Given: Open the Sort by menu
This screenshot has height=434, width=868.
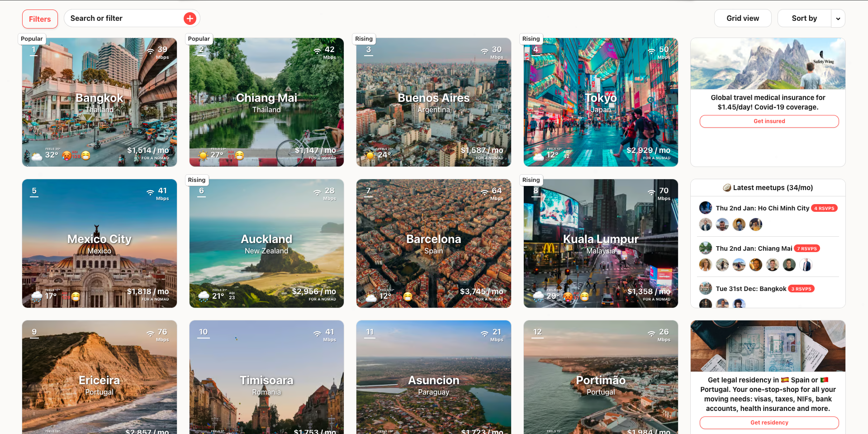Looking at the screenshot, I should [x=804, y=19].
